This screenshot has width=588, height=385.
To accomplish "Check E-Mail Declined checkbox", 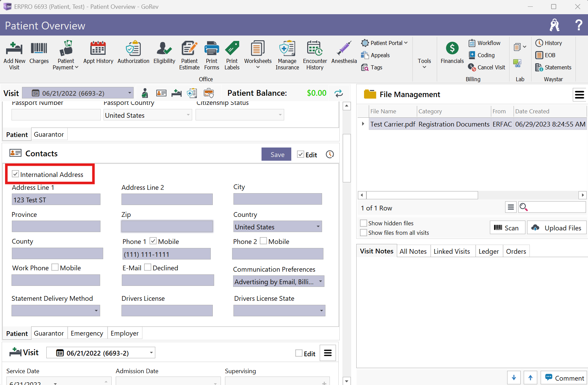I will click(148, 267).
